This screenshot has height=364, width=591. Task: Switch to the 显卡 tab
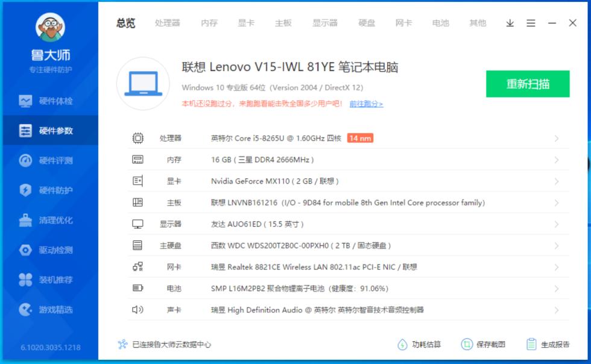point(247,23)
